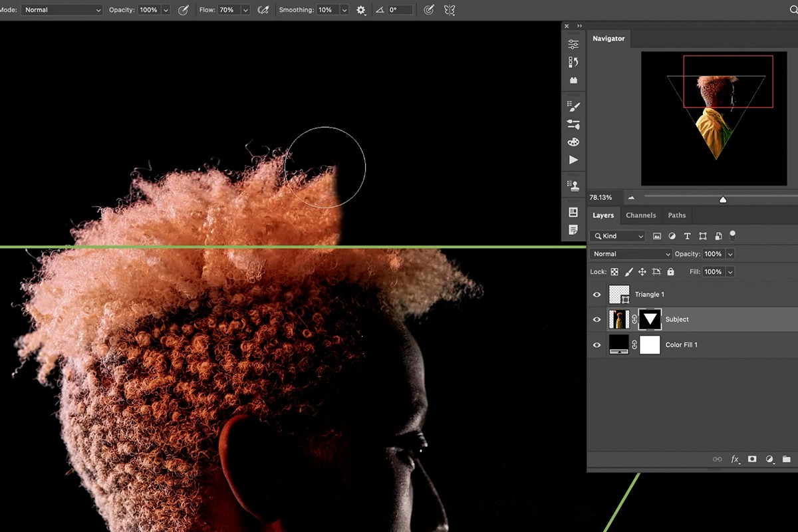Select the Triangle 1 layer name

click(650, 295)
